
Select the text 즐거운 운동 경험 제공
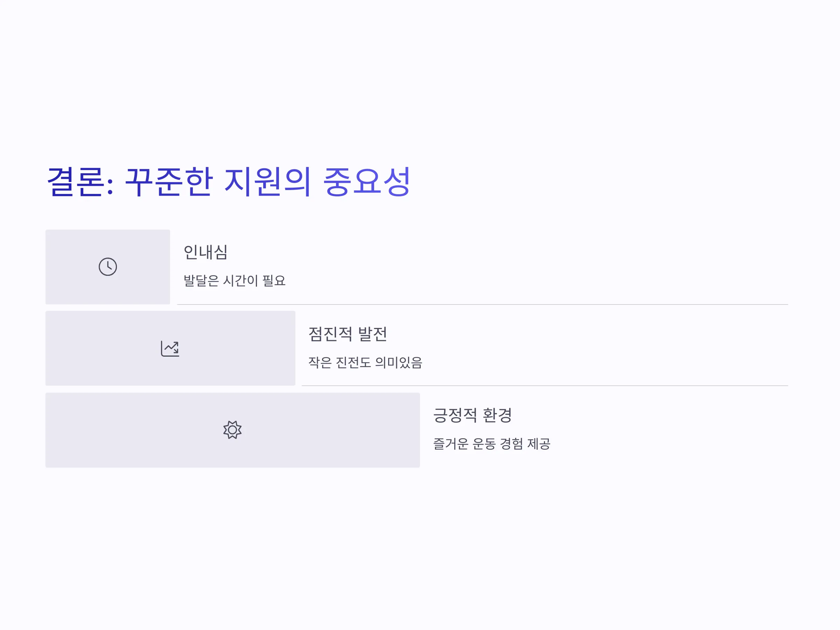(x=492, y=443)
